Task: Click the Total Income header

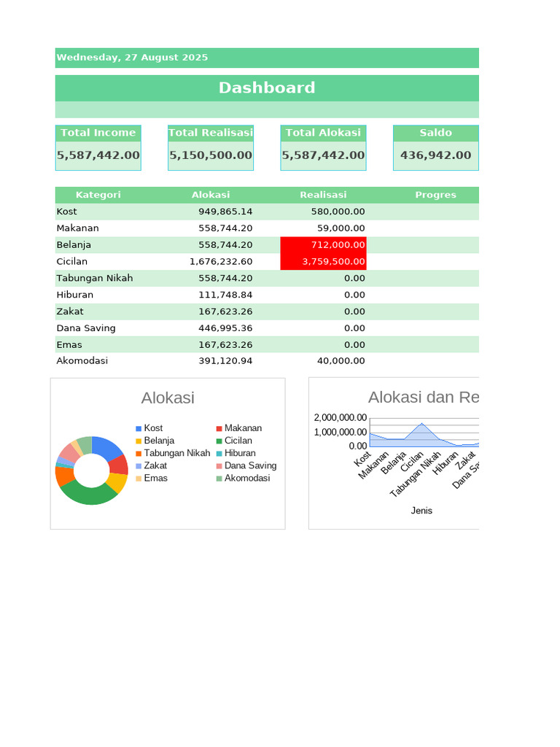Action: (x=98, y=133)
